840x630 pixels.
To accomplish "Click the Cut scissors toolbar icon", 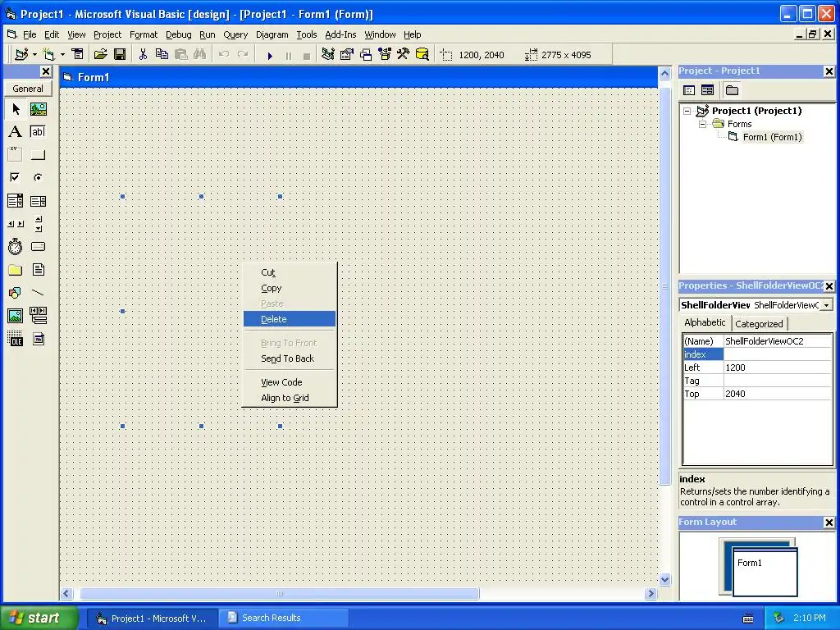I will pyautogui.click(x=143, y=54).
